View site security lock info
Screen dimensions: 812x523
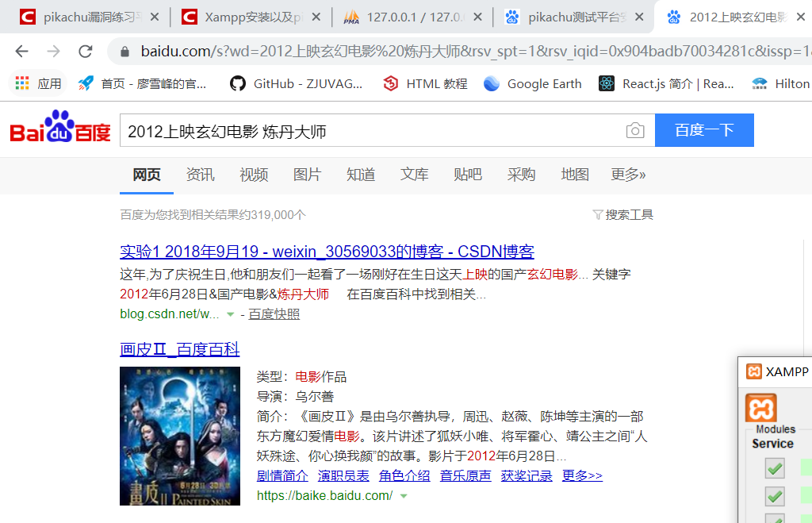tap(124, 52)
